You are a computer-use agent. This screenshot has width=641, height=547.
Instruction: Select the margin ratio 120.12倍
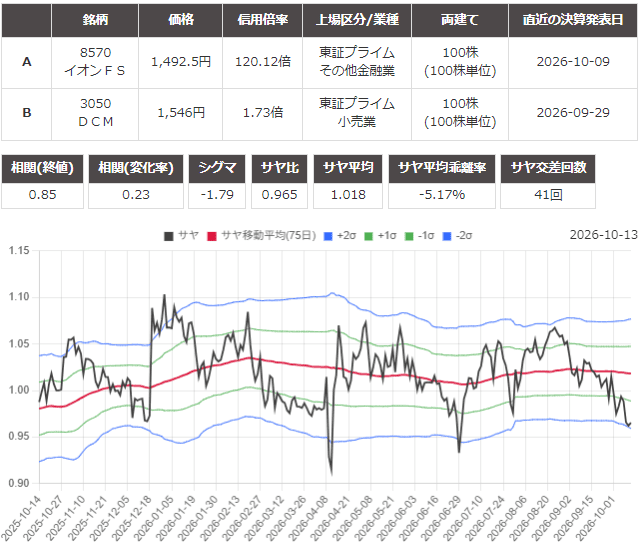point(262,62)
